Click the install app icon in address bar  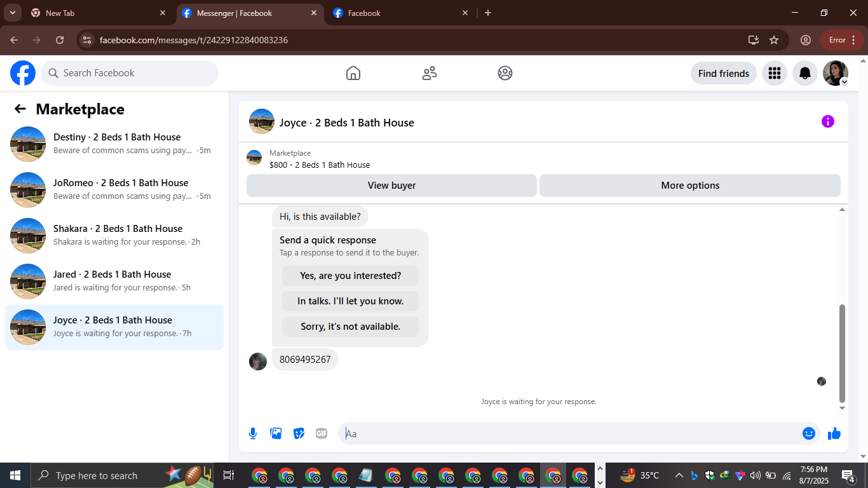click(x=754, y=40)
